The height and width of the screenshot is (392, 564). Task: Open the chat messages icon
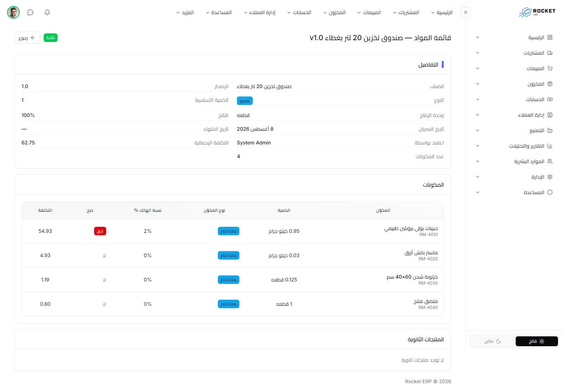(30, 12)
